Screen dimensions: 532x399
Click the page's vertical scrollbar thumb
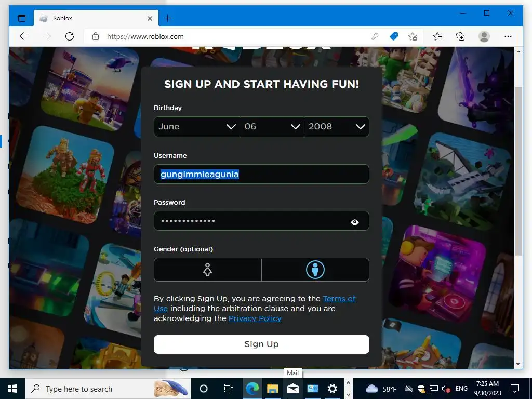click(x=518, y=171)
